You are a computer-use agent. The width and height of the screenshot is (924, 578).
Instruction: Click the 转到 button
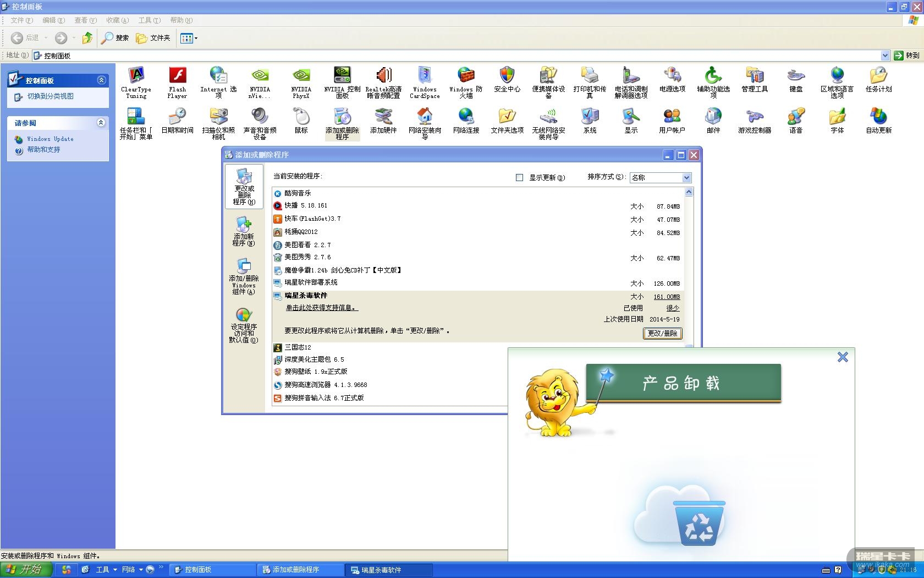tap(907, 55)
